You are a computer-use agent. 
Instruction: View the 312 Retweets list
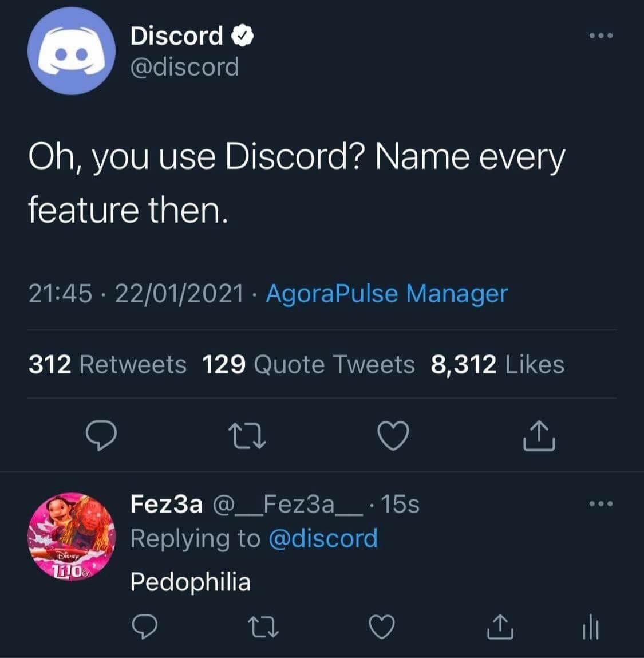pos(108,364)
